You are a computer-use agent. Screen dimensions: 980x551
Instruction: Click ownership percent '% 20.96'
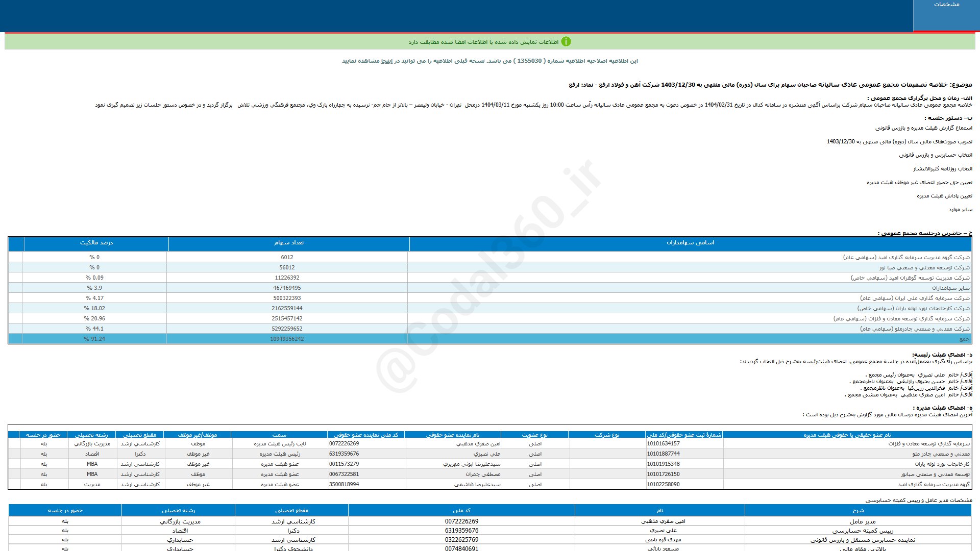[94, 319]
